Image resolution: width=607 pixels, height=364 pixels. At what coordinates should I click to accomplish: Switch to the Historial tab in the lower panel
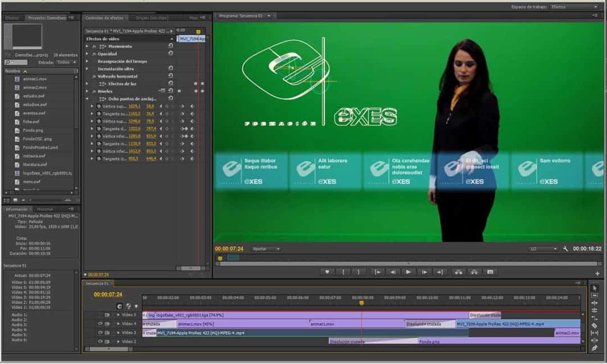coord(43,209)
